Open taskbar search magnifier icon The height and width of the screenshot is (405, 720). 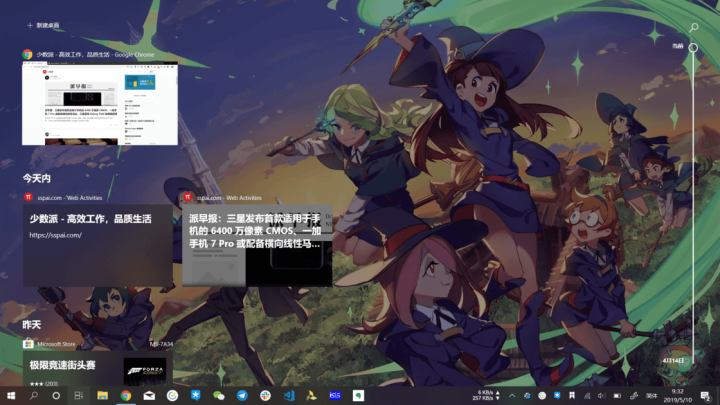click(34, 395)
